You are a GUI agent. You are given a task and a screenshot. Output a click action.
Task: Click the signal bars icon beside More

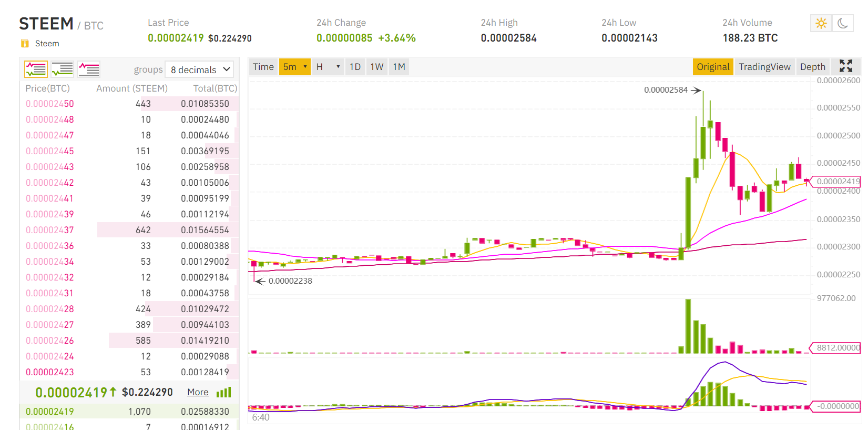pos(224,392)
